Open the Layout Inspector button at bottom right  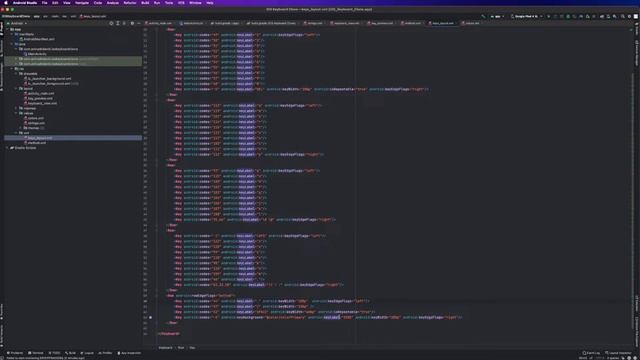click(x=618, y=353)
